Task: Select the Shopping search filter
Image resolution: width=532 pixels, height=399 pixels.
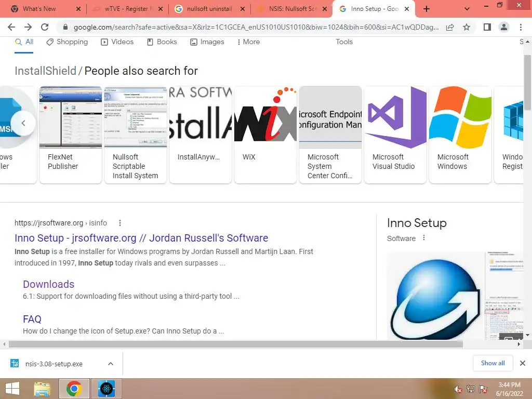Action: (x=67, y=42)
